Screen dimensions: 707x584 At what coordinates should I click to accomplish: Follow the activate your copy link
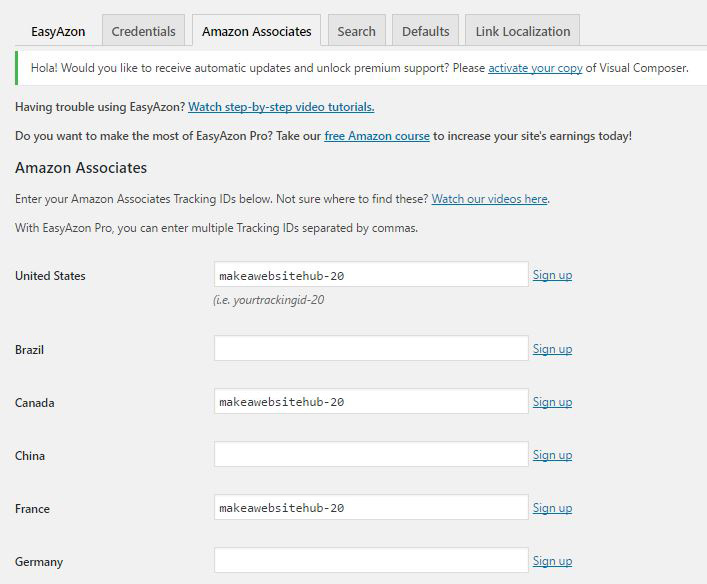(535, 68)
